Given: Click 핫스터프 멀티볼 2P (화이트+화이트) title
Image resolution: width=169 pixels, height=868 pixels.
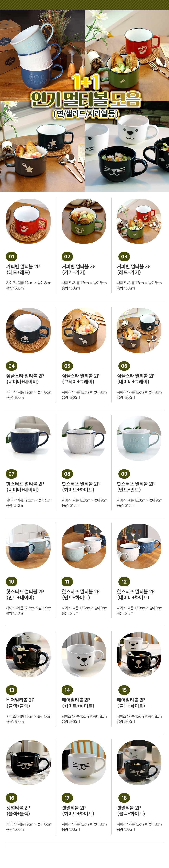Looking at the screenshot, I should [x=81, y=487].
